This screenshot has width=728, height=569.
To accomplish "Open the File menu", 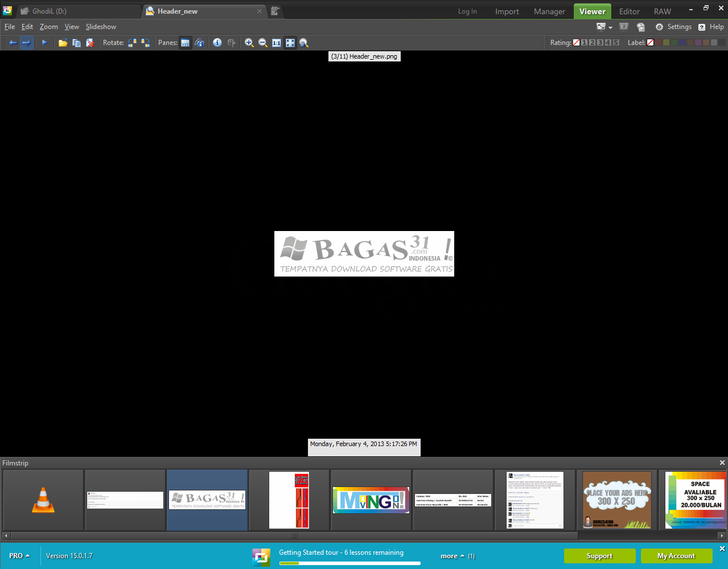I will tap(10, 27).
